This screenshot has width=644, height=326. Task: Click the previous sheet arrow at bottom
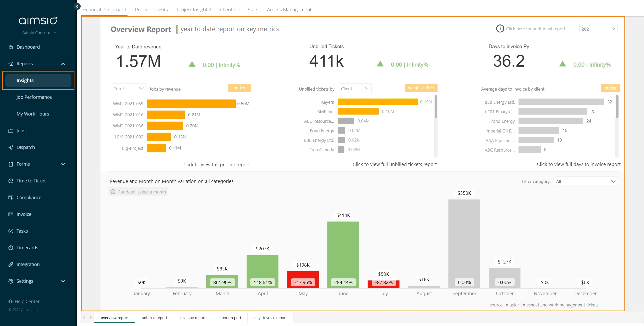click(x=84, y=317)
